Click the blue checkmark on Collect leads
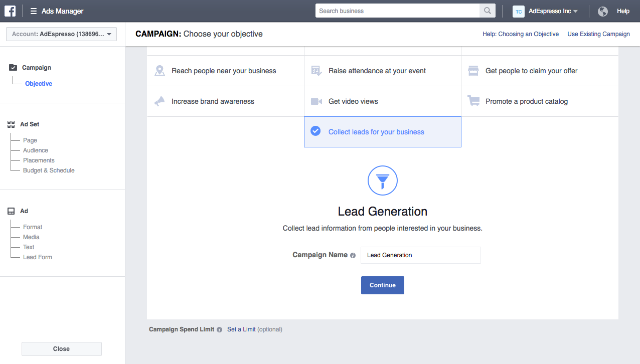Viewport: 640px width, 364px height. click(x=315, y=131)
